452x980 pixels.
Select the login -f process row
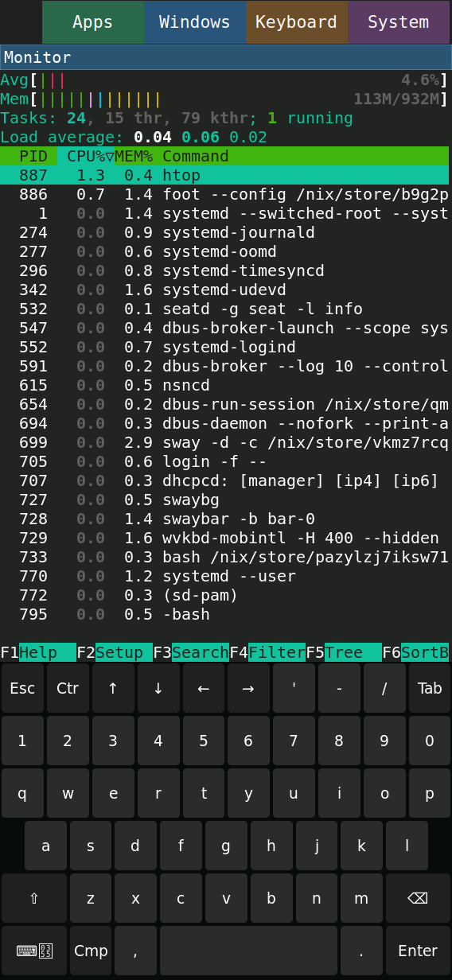pyautogui.click(x=224, y=461)
